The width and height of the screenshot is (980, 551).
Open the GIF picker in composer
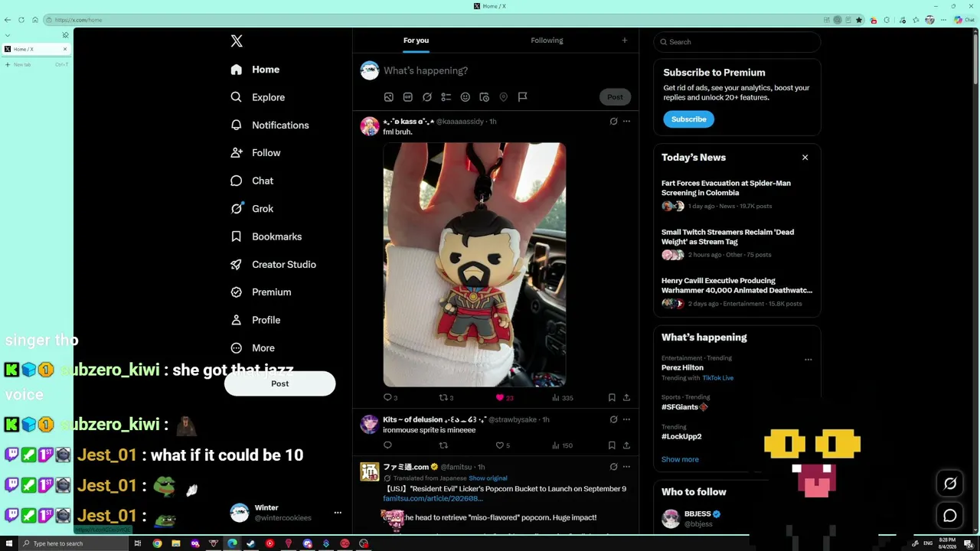click(408, 97)
